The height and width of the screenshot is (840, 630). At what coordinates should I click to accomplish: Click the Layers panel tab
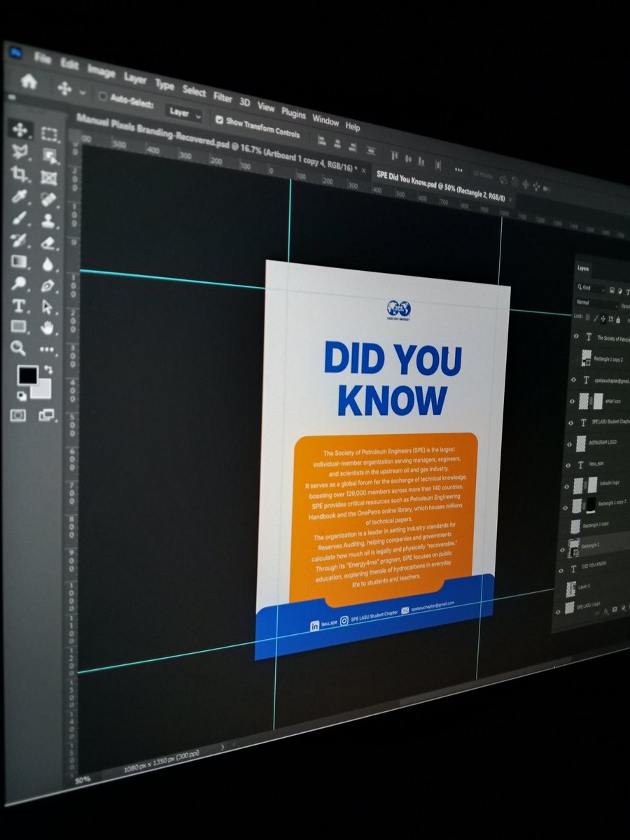click(583, 268)
